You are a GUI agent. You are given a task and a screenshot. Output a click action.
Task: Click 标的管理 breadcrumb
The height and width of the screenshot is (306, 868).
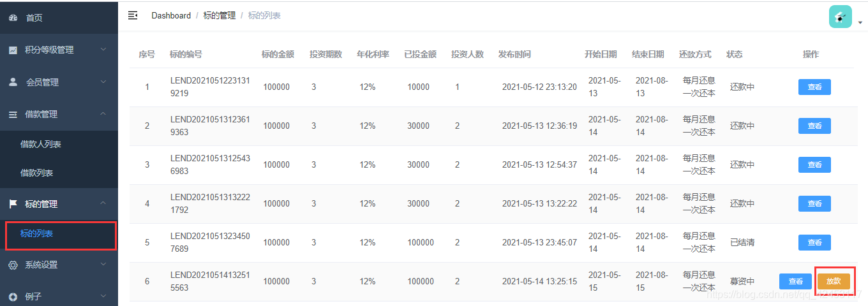(x=220, y=15)
